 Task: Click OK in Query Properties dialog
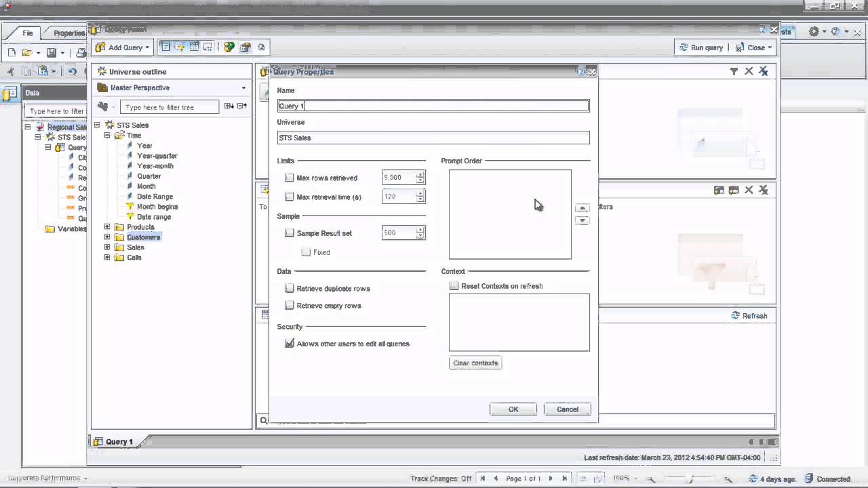[513, 409]
